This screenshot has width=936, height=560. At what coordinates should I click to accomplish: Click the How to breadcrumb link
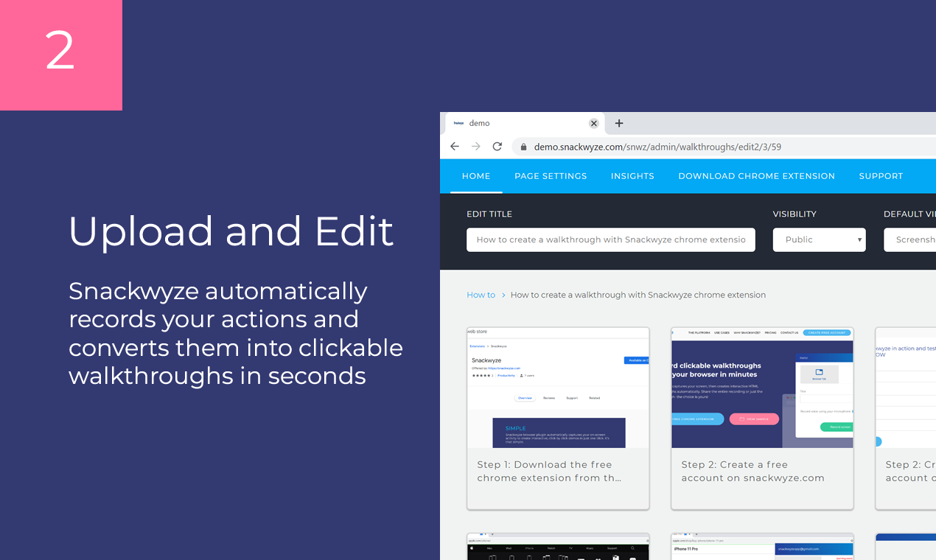click(x=481, y=295)
